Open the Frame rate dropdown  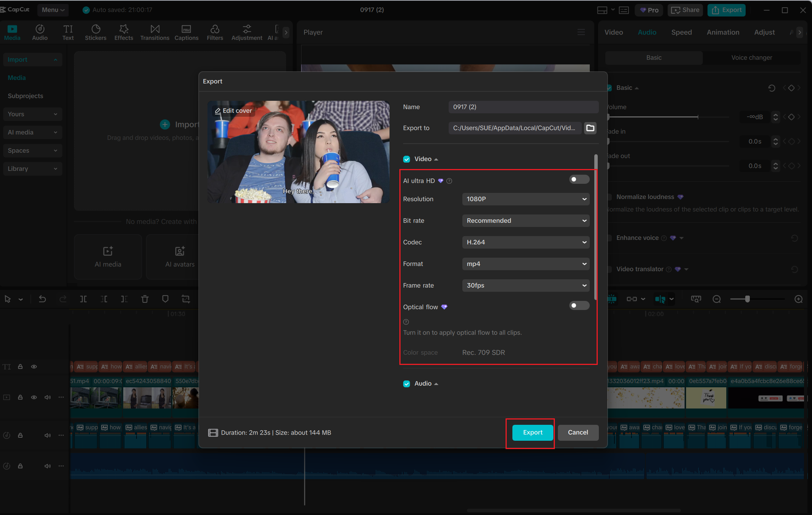click(x=525, y=285)
